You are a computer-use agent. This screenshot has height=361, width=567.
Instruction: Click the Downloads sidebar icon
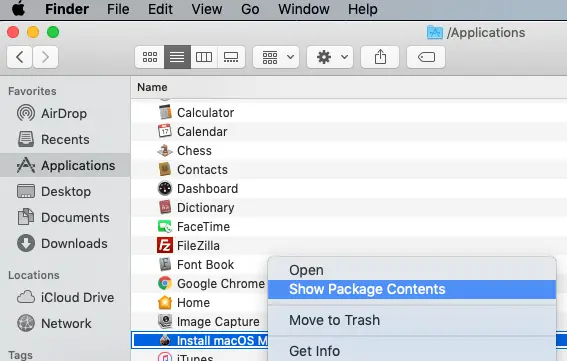(26, 243)
